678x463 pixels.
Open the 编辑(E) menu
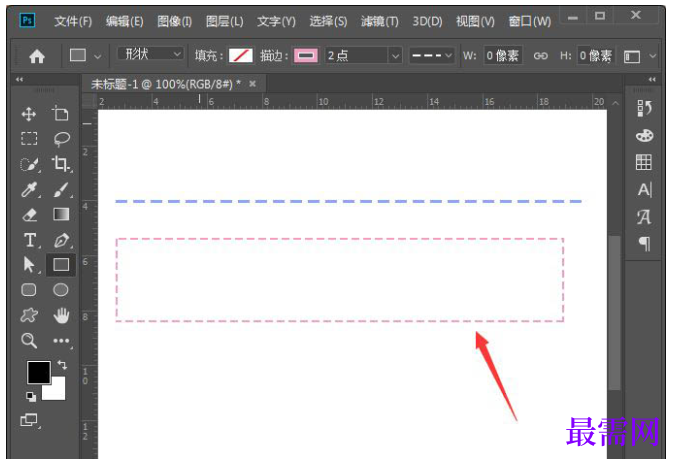125,21
